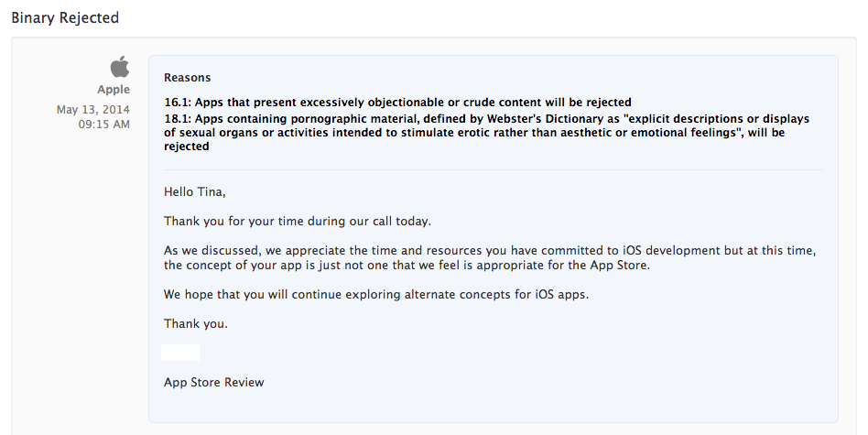The image size is (868, 435).
Task: Click the closing "Thank you." line
Action: click(x=196, y=324)
